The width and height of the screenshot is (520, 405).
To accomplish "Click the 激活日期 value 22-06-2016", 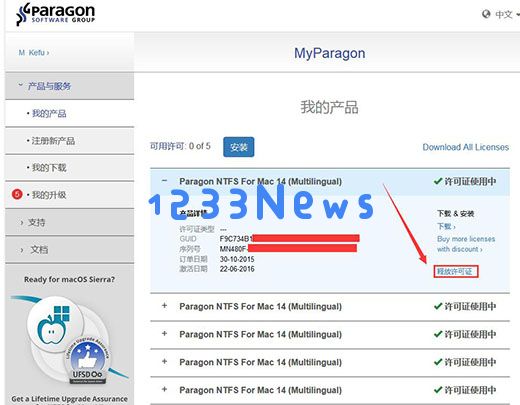I will click(237, 269).
